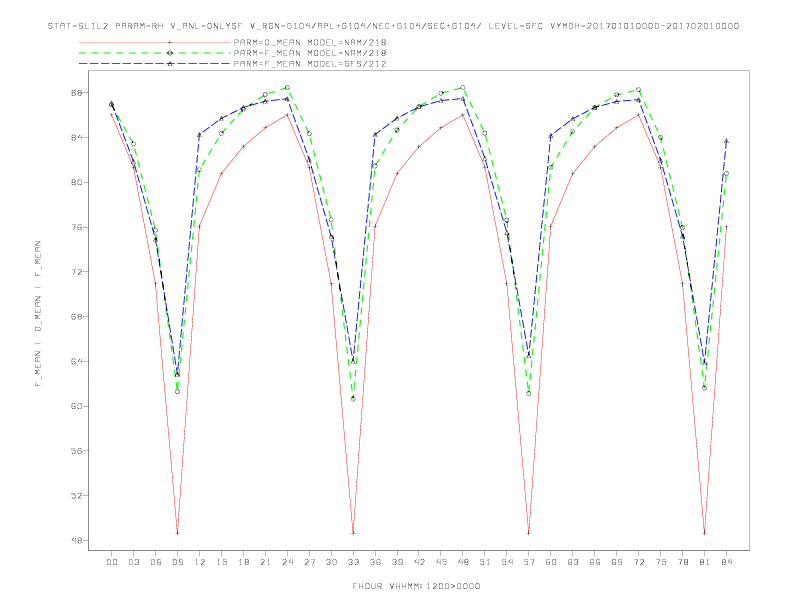Image resolution: width=792 pixels, height=612 pixels.
Task: Click x-axis tick label 63
Action: 573,562
